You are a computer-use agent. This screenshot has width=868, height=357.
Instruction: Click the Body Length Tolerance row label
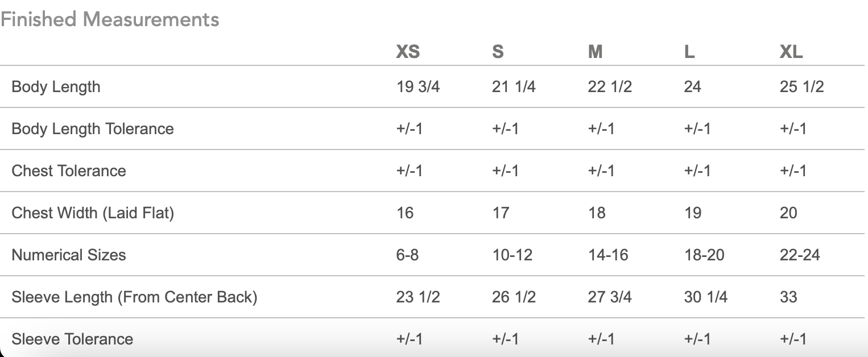tap(93, 128)
